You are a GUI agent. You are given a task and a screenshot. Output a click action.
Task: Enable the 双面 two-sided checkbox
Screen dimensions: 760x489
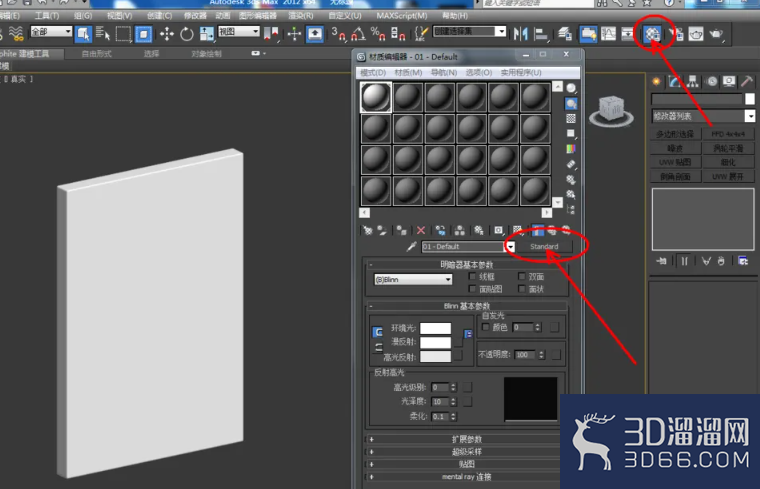point(522,276)
